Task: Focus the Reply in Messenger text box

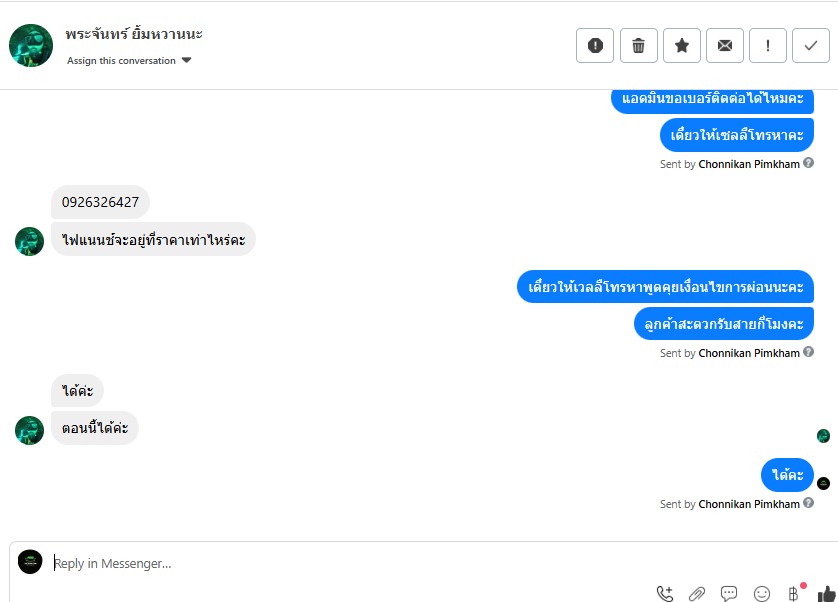Action: click(353, 563)
